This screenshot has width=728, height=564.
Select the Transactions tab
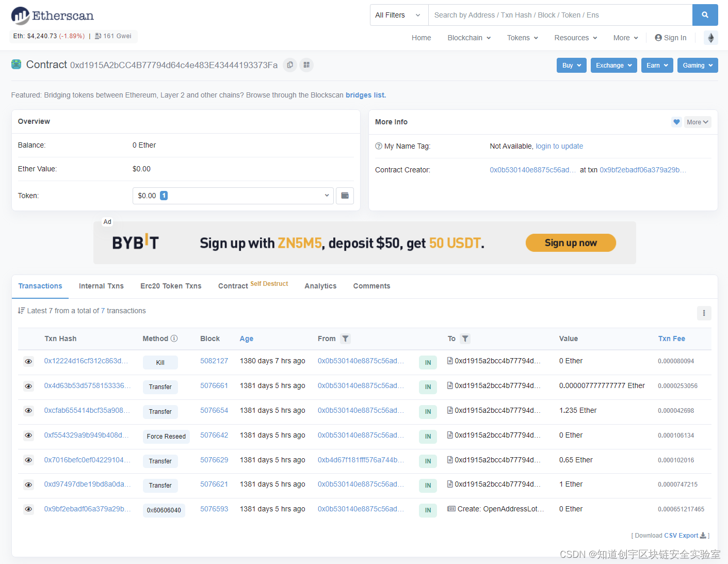[x=40, y=286]
